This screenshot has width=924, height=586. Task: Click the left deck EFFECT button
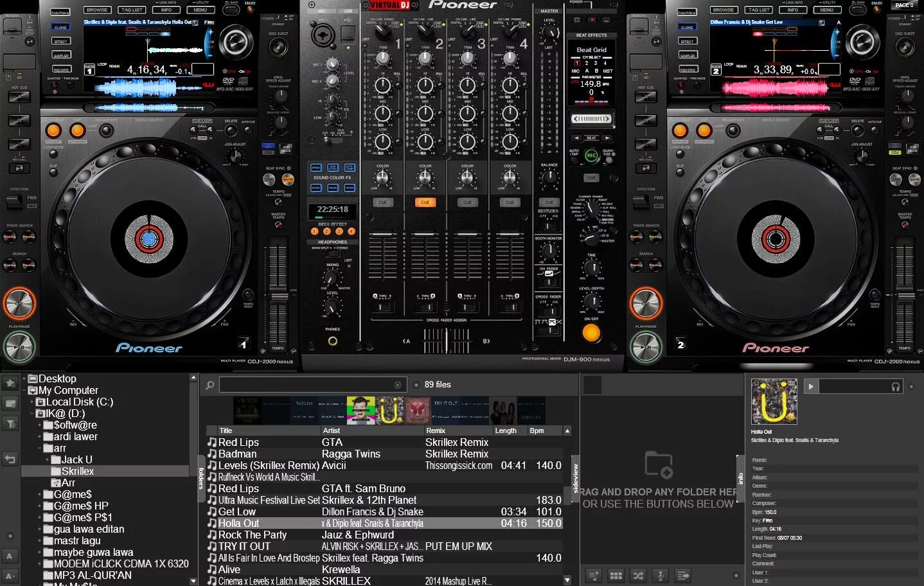(x=60, y=41)
